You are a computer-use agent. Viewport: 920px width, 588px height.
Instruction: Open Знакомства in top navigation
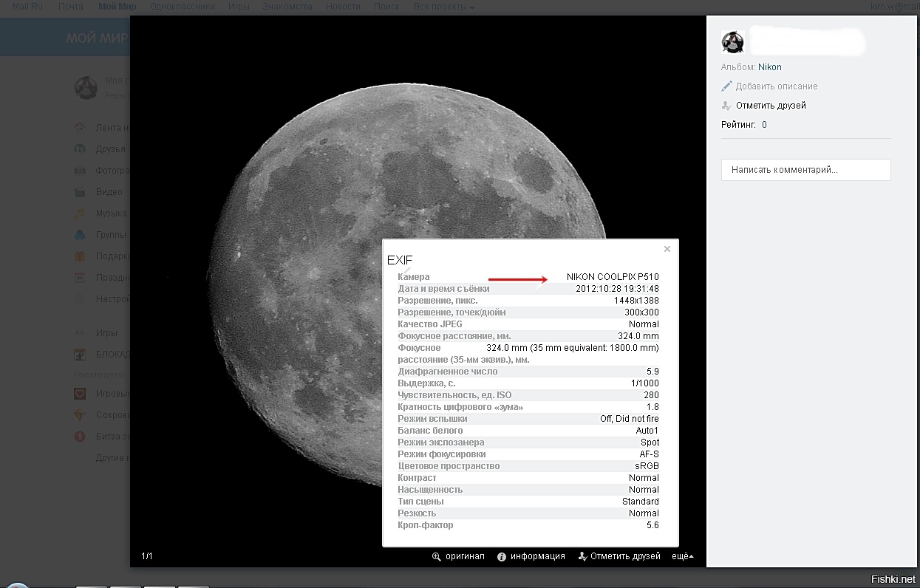click(x=287, y=7)
